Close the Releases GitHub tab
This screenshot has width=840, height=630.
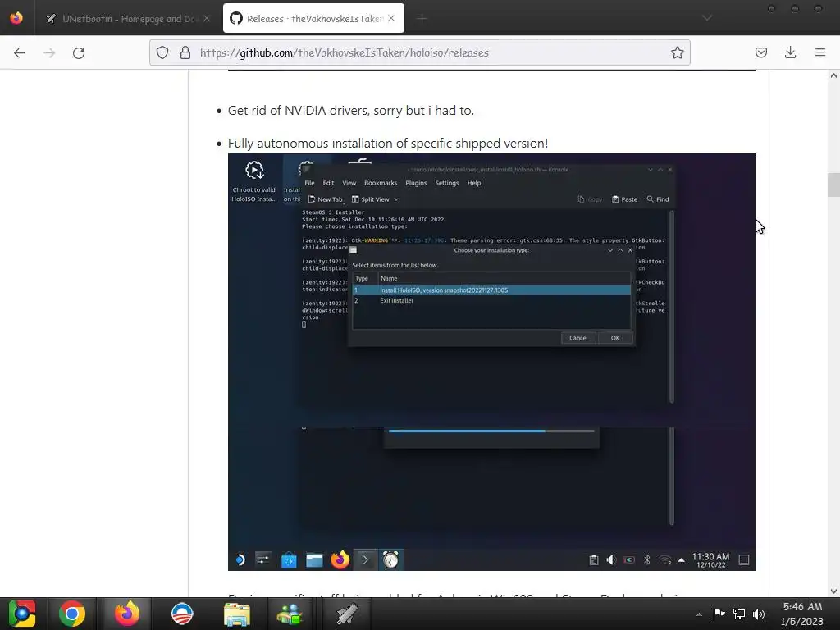click(391, 18)
